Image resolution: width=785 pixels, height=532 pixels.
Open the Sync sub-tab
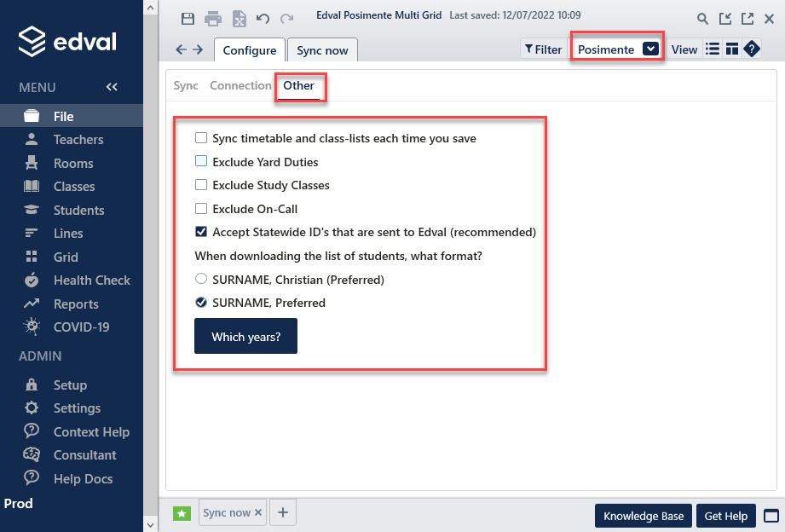186,85
